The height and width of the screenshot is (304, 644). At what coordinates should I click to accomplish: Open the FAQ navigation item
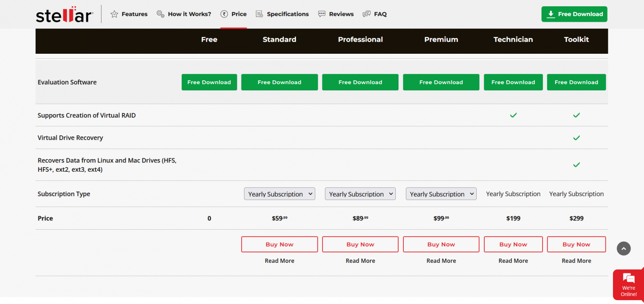(x=380, y=14)
